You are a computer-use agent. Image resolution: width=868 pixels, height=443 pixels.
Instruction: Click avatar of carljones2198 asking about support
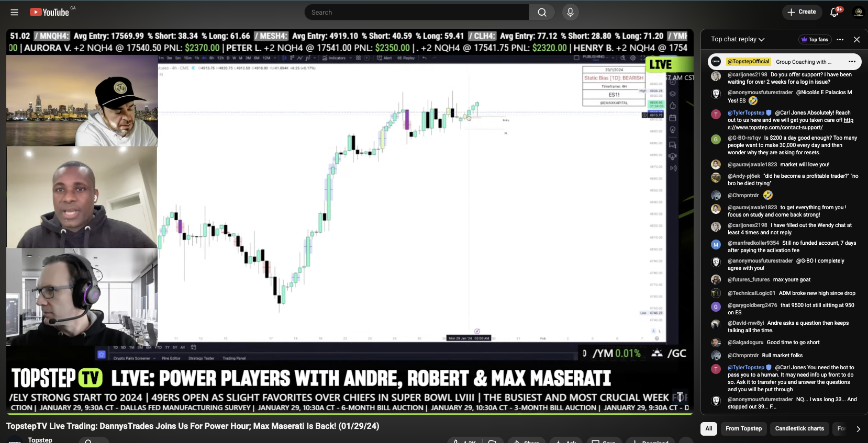pos(716,76)
